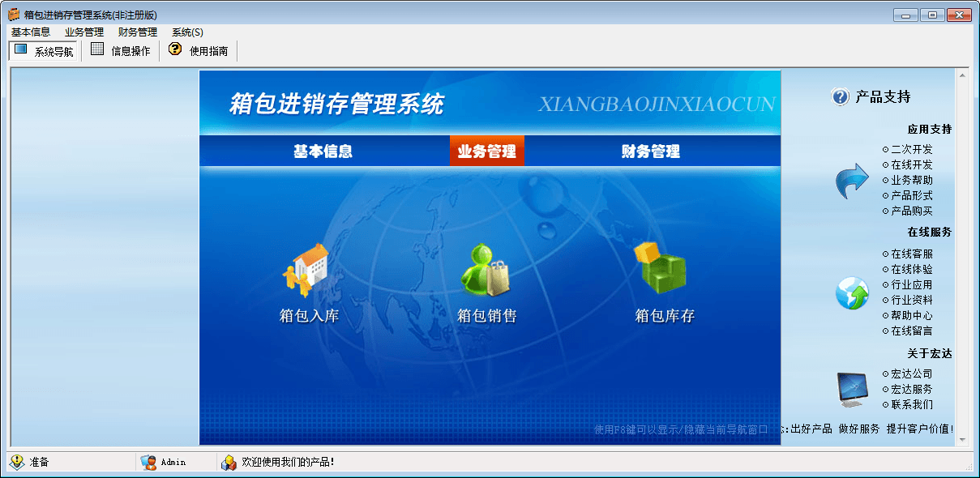Viewport: 980px width, 478px height.
Task: Open the 使用指南 help guide
Action: tap(199, 49)
